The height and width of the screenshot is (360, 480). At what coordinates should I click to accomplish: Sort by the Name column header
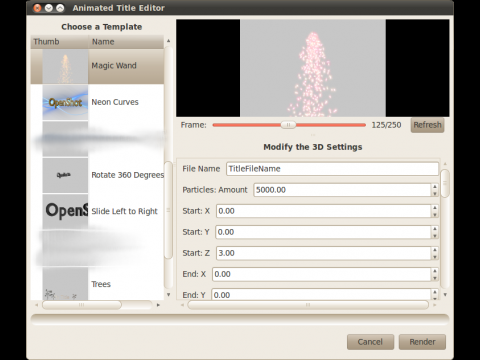point(126,42)
